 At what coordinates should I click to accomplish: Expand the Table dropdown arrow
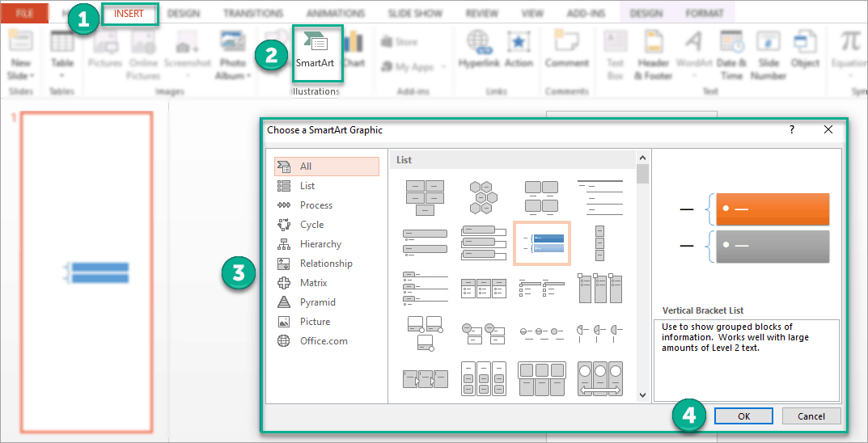coord(62,76)
